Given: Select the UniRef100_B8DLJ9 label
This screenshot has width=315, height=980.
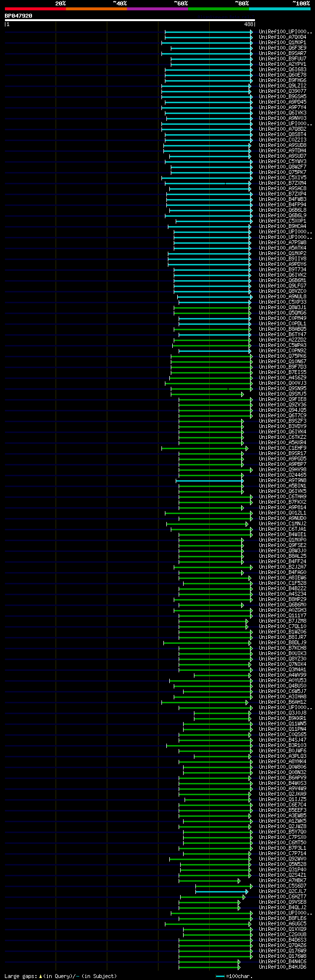Looking at the screenshot, I should click(x=283, y=642).
